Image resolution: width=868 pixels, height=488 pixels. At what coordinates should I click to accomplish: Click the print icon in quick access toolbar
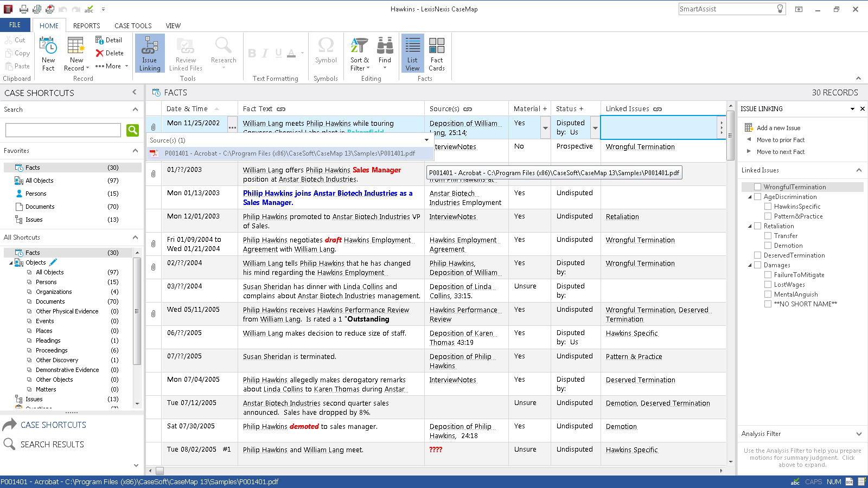tap(24, 9)
